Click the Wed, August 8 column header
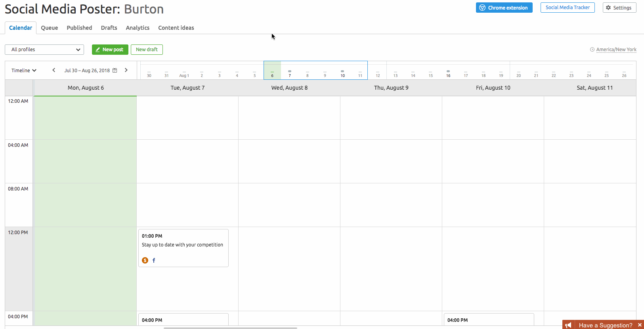 point(289,88)
